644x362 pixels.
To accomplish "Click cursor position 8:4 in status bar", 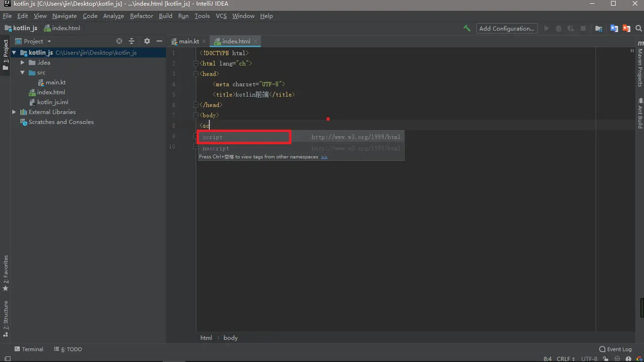I will tap(547, 359).
